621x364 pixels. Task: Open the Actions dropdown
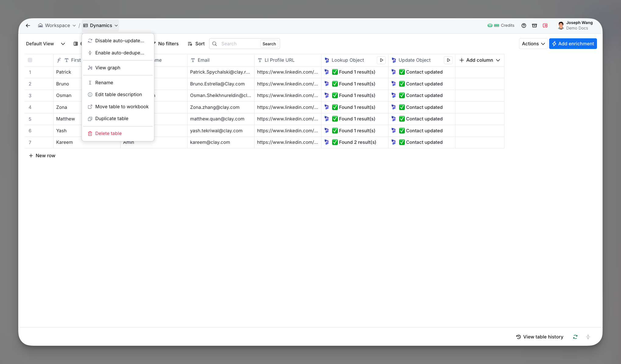(533, 44)
